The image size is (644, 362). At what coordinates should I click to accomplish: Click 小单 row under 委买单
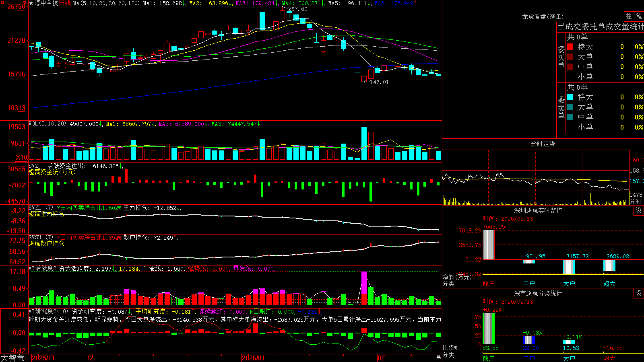[x=605, y=77]
